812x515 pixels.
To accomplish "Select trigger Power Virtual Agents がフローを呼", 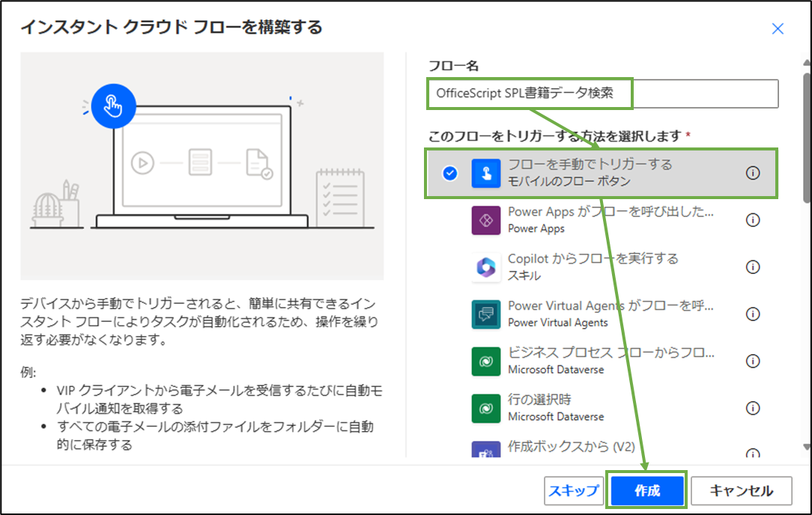I will (x=602, y=314).
